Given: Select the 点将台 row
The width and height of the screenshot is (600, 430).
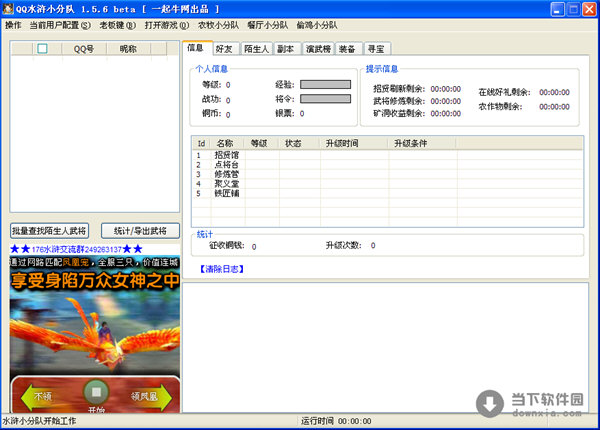Looking at the screenshot, I should tap(388, 165).
